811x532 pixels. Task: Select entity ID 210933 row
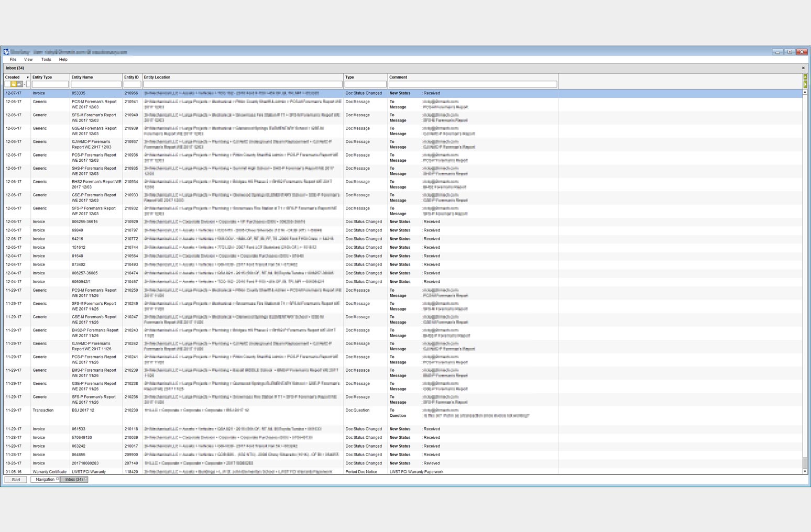coord(403,198)
